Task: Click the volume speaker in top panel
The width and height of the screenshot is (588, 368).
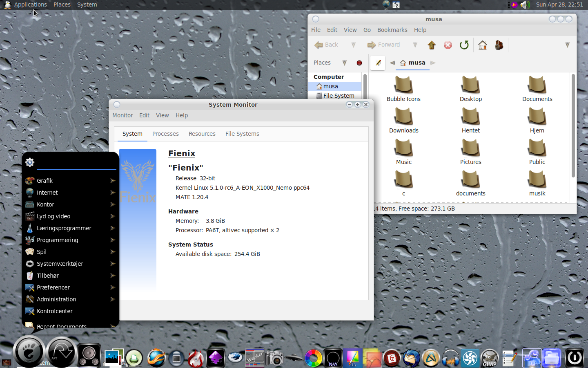Action: (526, 5)
